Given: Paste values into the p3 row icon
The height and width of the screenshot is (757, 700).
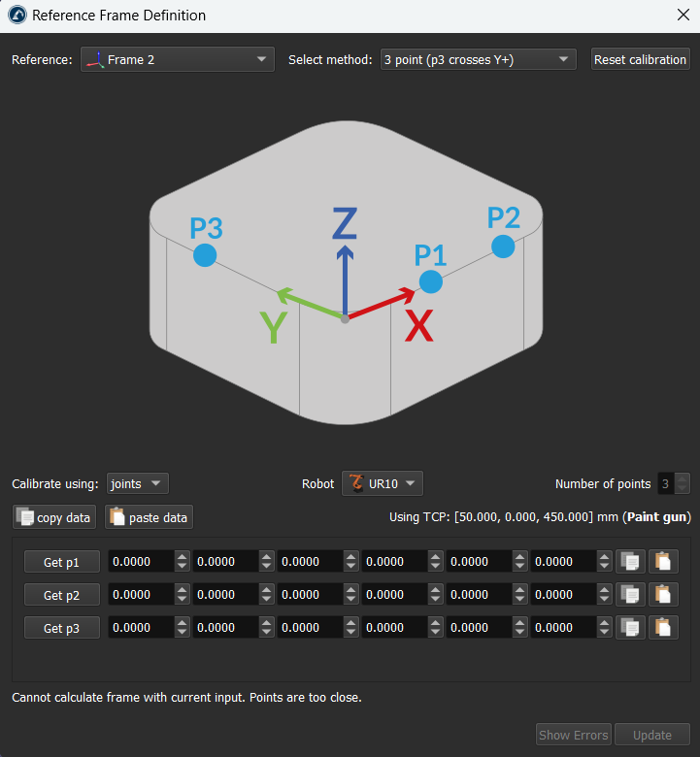Looking at the screenshot, I should (x=663, y=628).
